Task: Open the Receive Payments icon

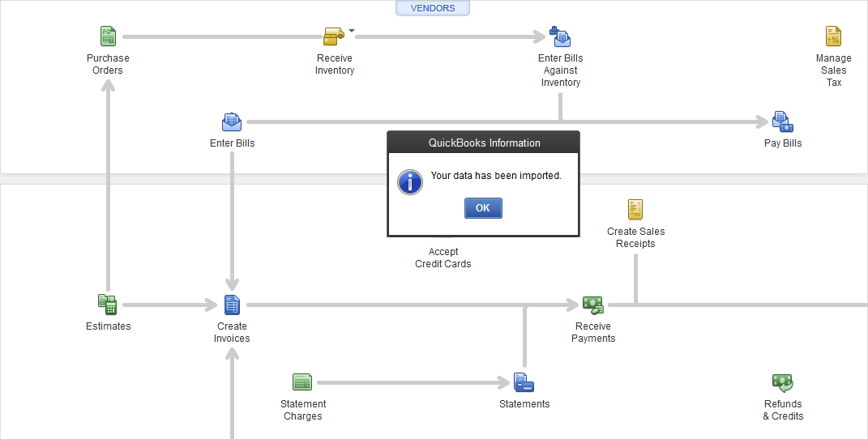Action: [593, 305]
